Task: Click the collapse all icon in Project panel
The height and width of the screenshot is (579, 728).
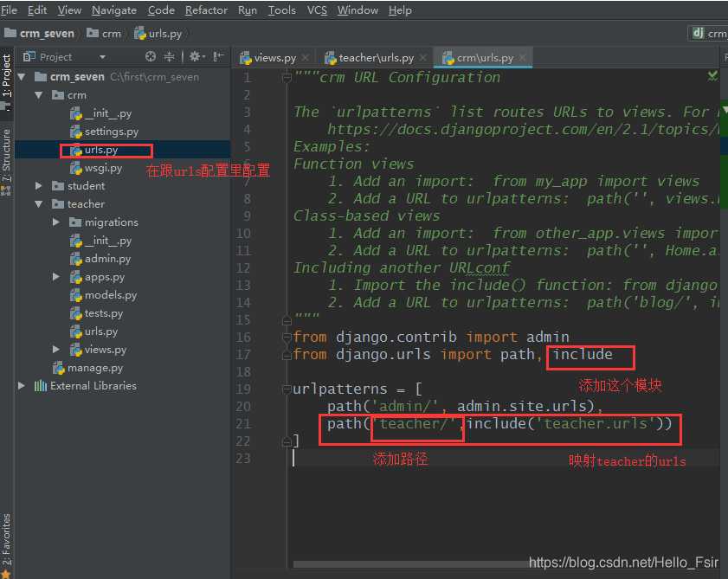Action: point(169,56)
